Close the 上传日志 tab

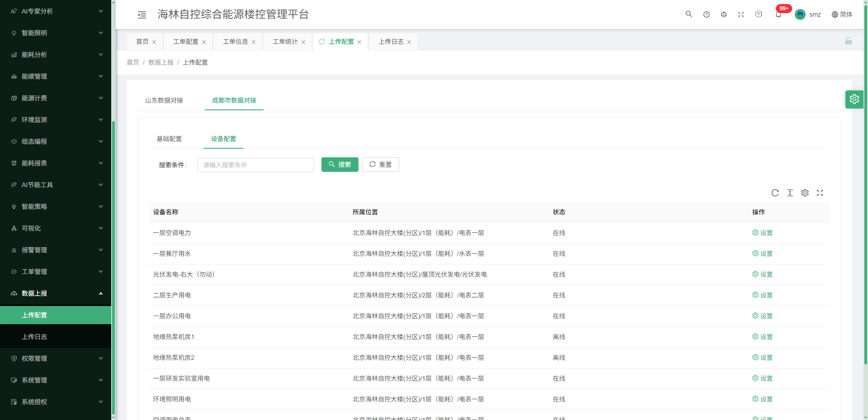(x=409, y=42)
